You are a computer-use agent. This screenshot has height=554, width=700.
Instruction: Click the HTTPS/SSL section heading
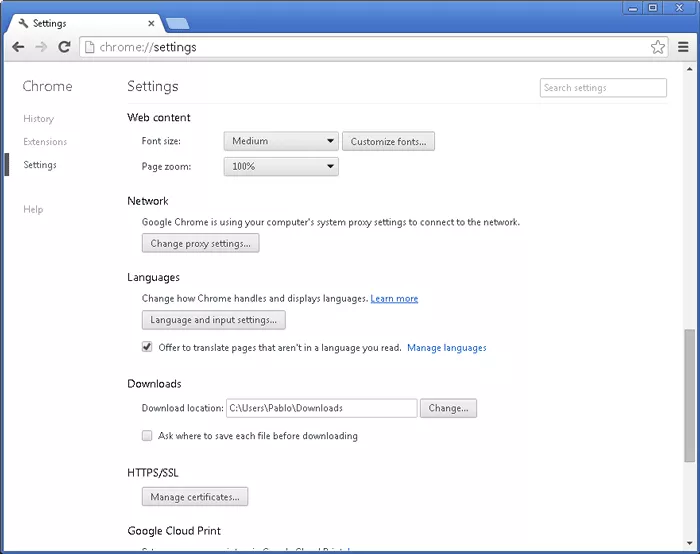pyautogui.click(x=153, y=473)
